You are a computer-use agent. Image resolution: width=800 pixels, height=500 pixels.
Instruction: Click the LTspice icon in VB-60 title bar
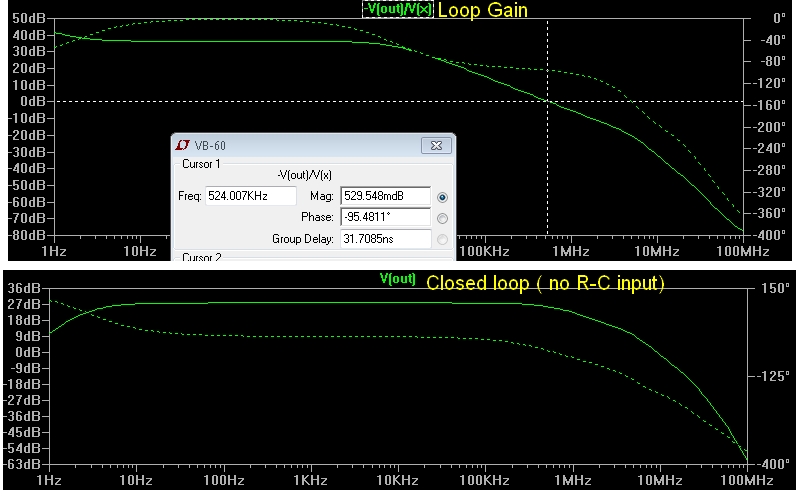(183, 145)
